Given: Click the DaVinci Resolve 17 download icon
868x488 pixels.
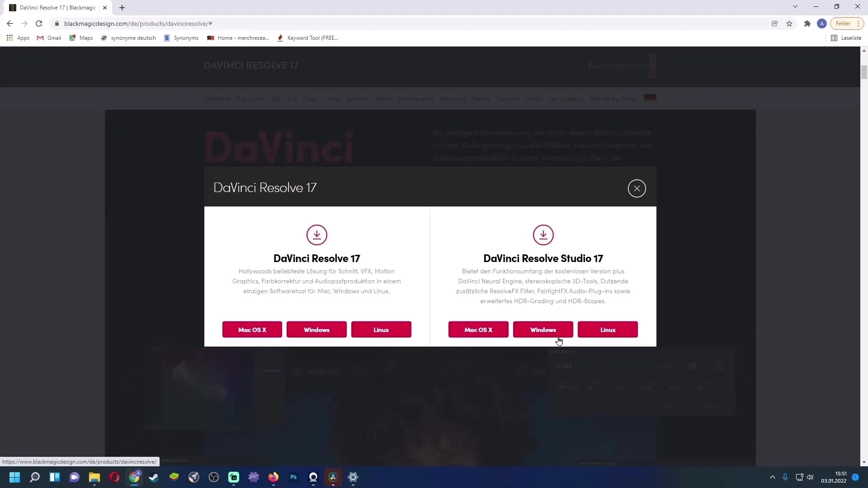Looking at the screenshot, I should point(316,235).
